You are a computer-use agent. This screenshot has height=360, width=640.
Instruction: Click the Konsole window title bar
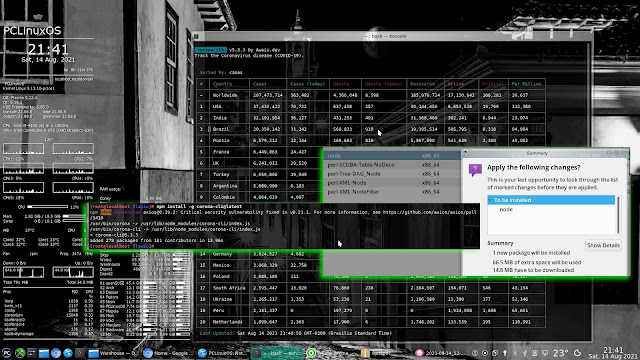tap(392, 36)
